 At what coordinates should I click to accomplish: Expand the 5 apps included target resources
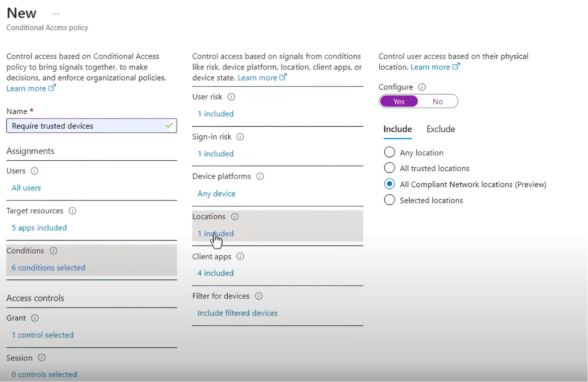pos(39,228)
